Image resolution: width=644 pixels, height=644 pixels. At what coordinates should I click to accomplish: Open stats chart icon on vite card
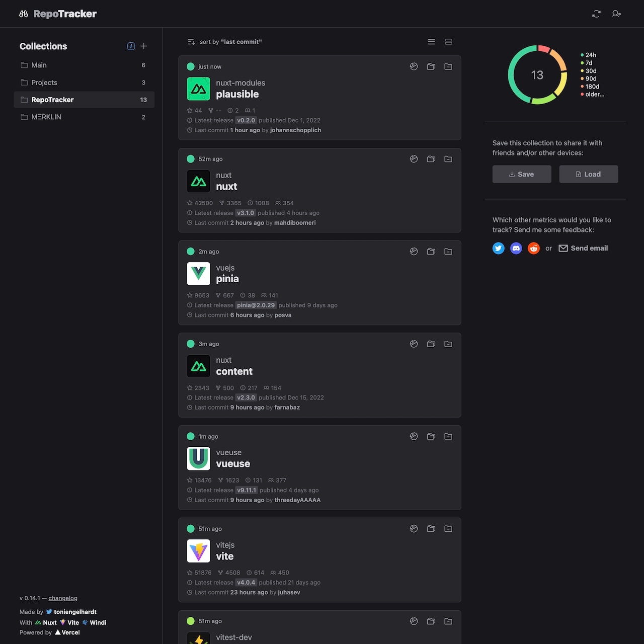pos(414,529)
